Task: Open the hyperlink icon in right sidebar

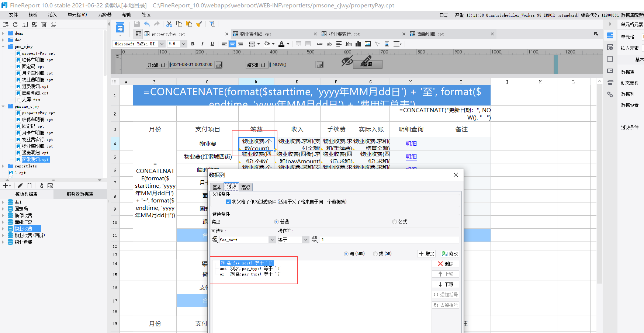Action: coord(610,94)
